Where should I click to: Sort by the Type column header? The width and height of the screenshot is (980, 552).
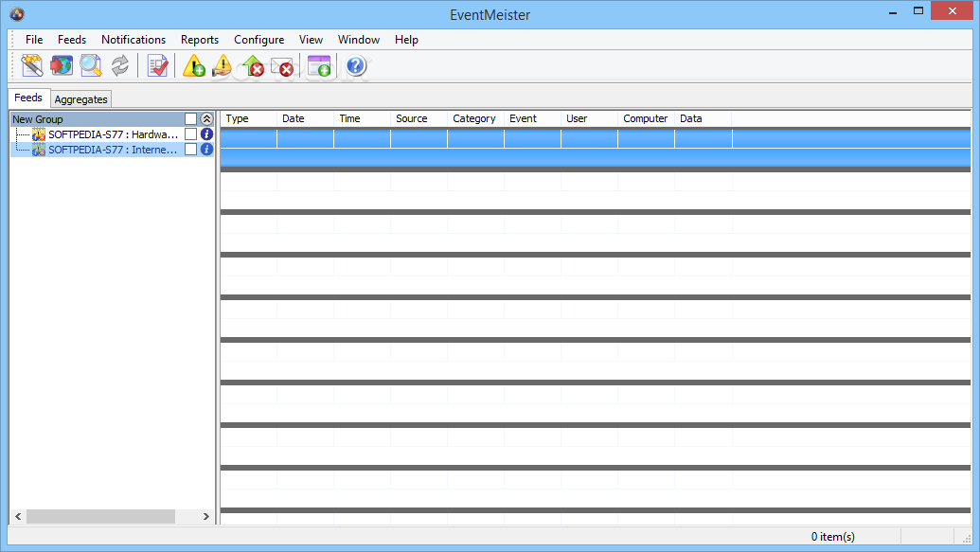coord(249,118)
